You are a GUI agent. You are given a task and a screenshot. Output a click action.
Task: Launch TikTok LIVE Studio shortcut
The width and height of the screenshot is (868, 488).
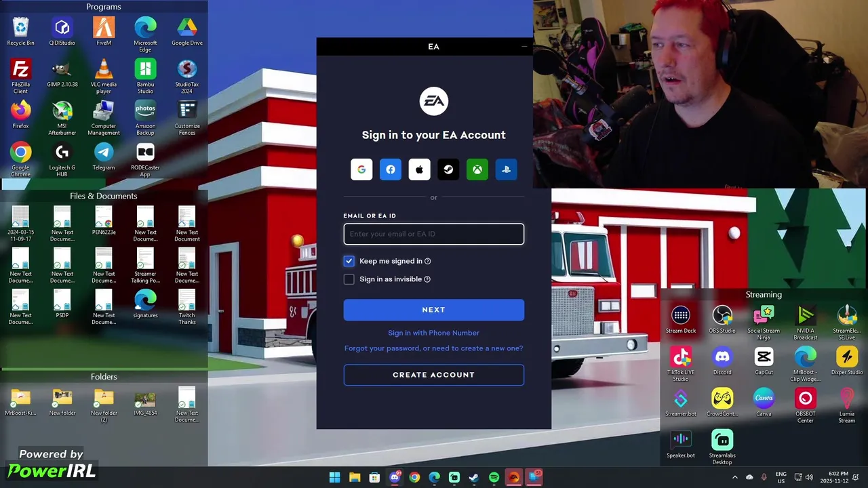pos(681,364)
